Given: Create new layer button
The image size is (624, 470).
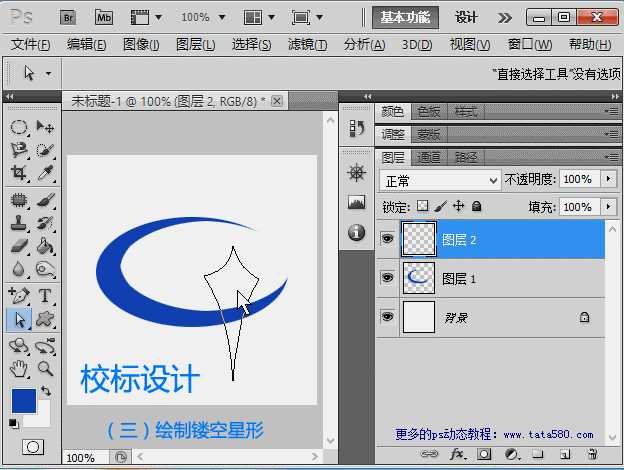Looking at the screenshot, I should (x=565, y=454).
